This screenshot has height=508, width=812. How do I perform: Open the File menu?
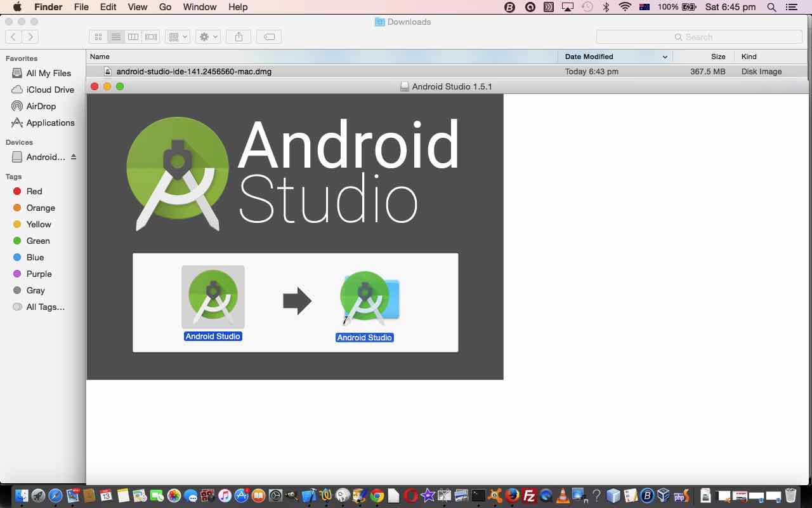click(x=81, y=7)
